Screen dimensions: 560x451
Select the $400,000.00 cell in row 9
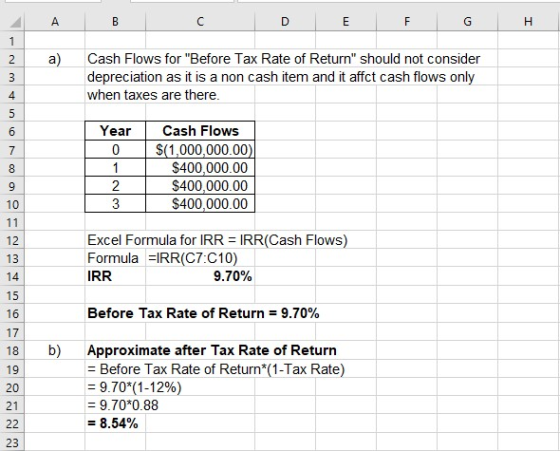point(200,186)
